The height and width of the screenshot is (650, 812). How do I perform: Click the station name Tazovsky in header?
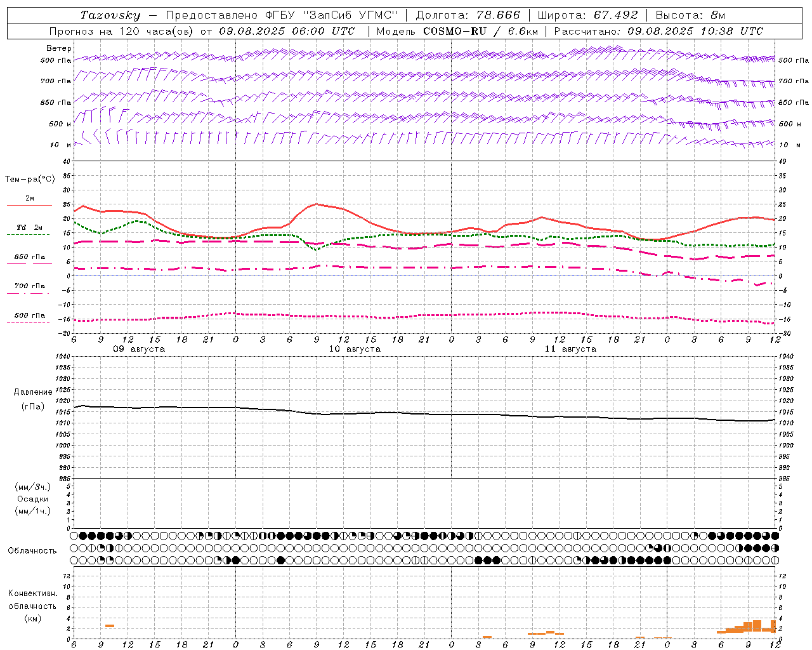coord(110,15)
